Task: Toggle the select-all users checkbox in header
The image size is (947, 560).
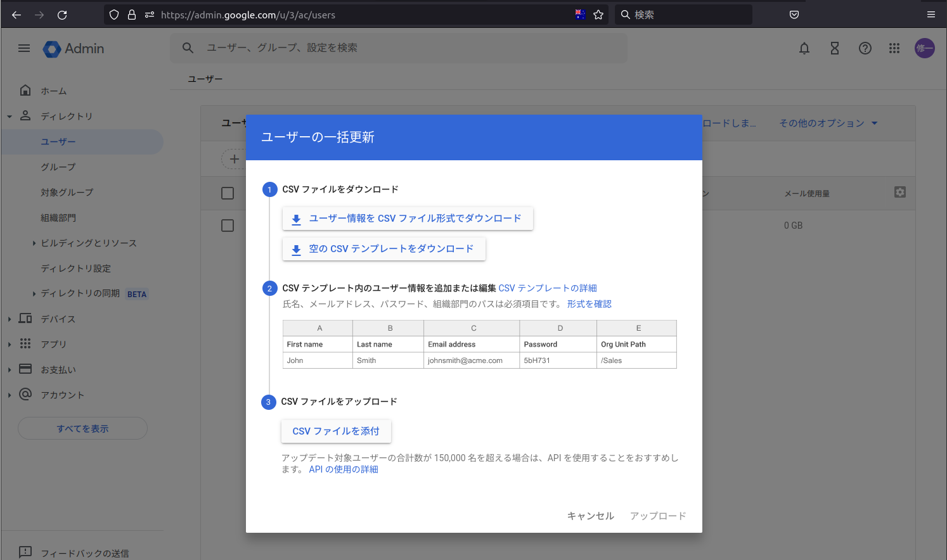Action: point(228,193)
